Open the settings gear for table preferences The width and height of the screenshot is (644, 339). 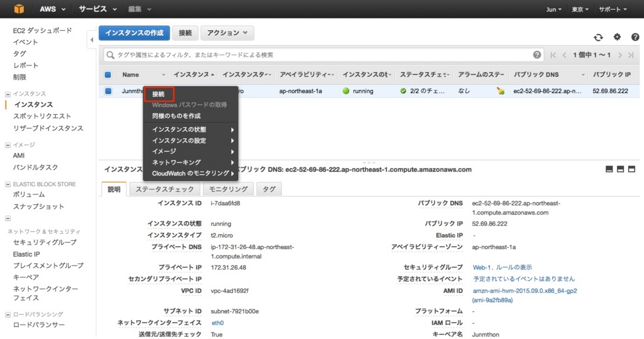point(617,37)
